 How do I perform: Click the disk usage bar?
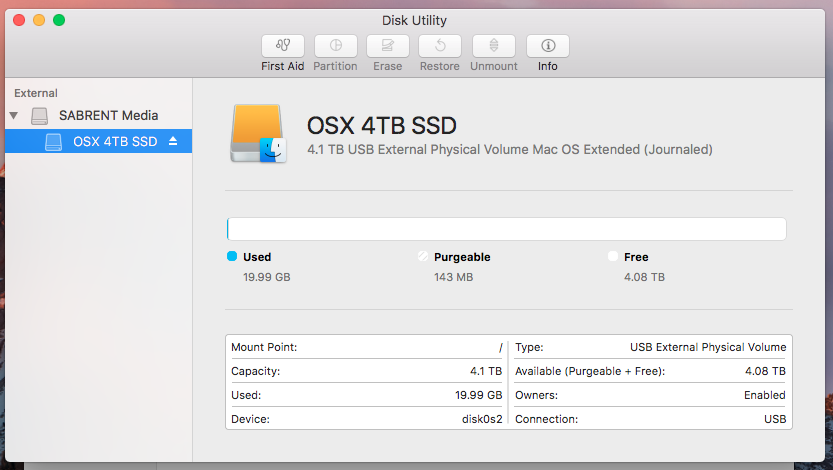pos(506,229)
